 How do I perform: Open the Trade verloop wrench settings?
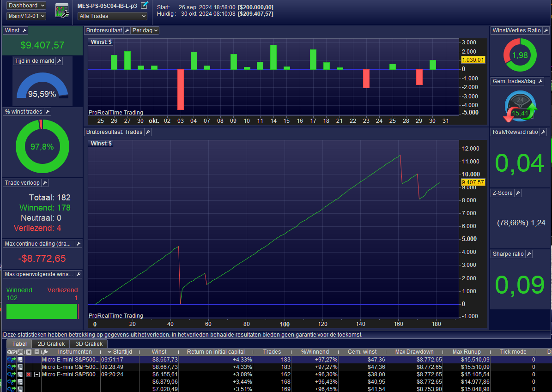coord(45,183)
